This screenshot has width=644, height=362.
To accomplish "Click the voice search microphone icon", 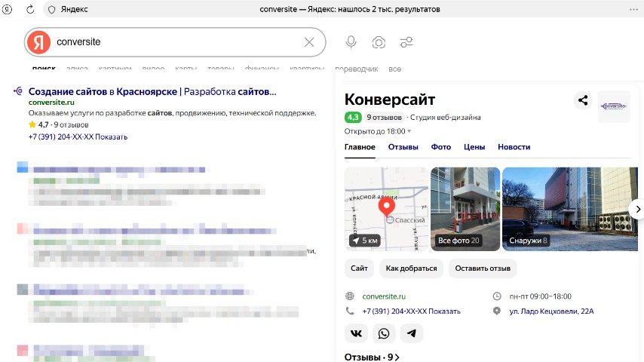I will pos(351,42).
